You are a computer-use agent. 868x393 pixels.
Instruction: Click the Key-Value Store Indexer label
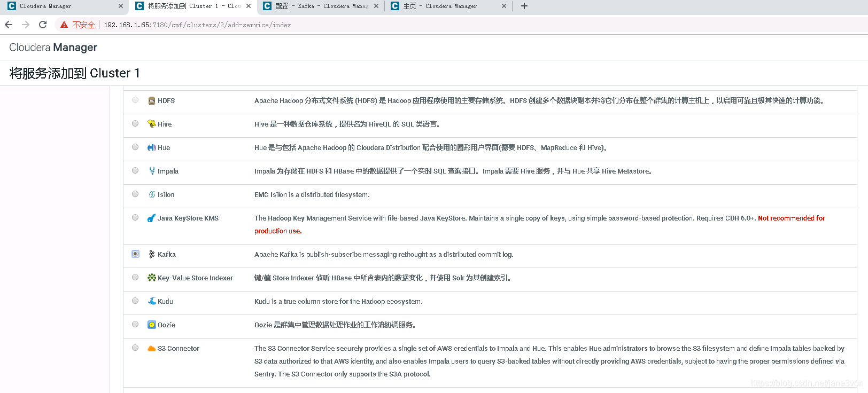[x=195, y=278]
